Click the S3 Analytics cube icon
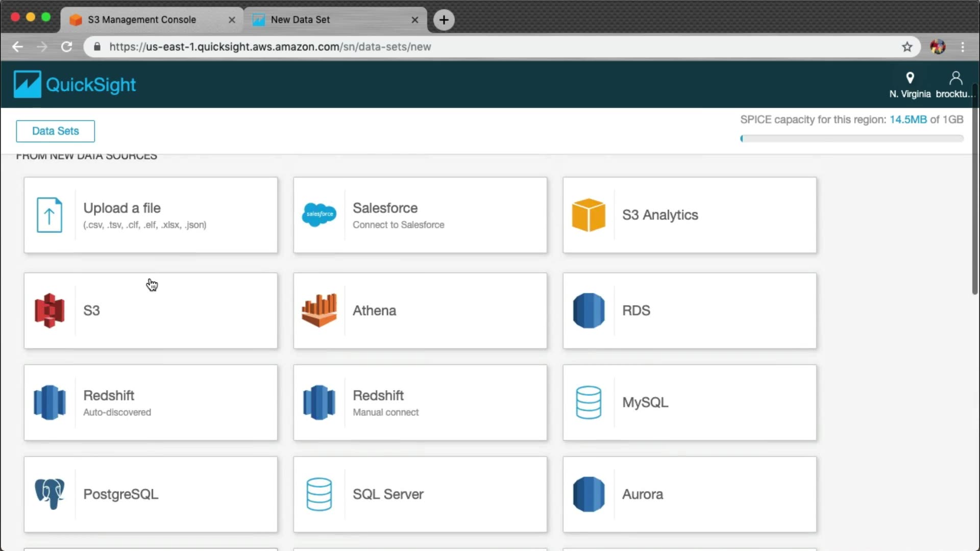 [589, 215]
